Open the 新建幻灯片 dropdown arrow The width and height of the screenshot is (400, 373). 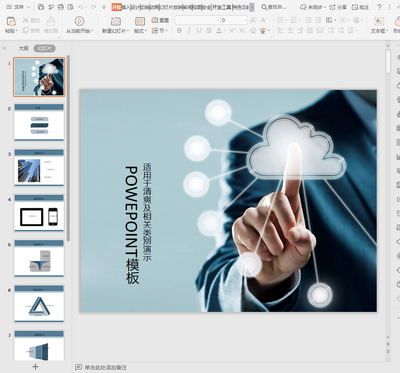pyautogui.click(x=127, y=31)
